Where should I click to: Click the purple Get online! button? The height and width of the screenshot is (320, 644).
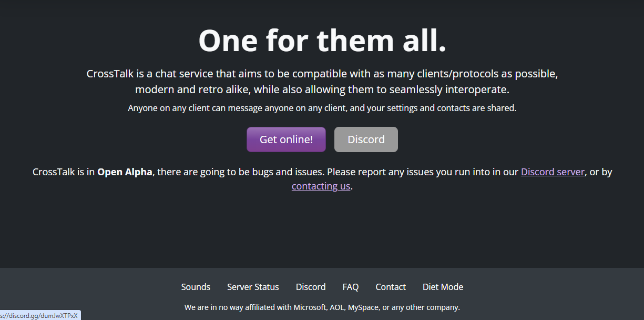tap(286, 139)
